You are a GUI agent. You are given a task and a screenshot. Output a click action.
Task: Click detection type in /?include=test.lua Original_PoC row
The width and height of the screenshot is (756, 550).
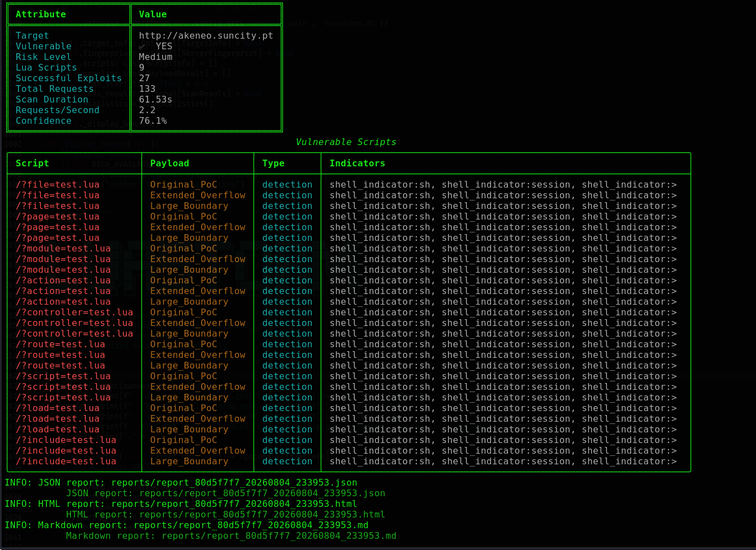(287, 440)
